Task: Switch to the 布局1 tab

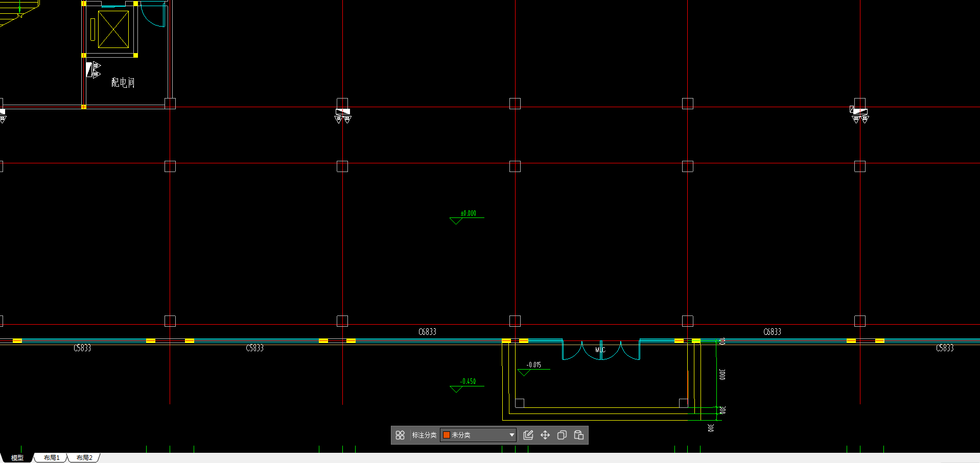Action: click(x=52, y=458)
